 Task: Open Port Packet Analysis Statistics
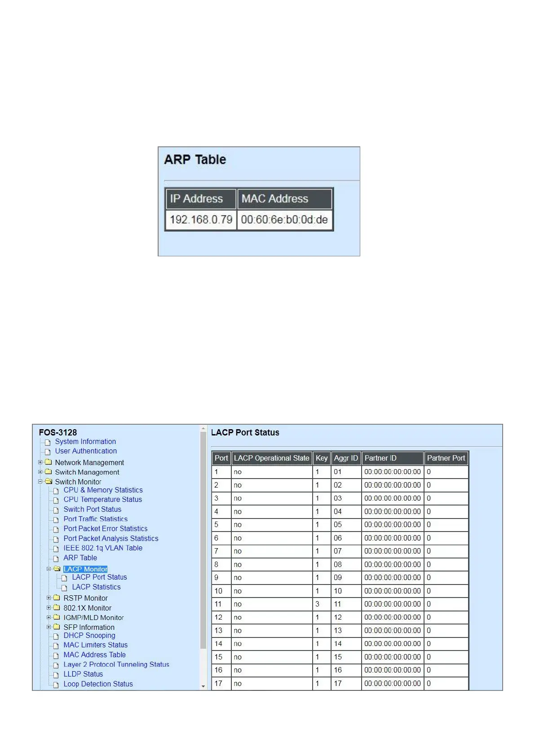coord(111,538)
